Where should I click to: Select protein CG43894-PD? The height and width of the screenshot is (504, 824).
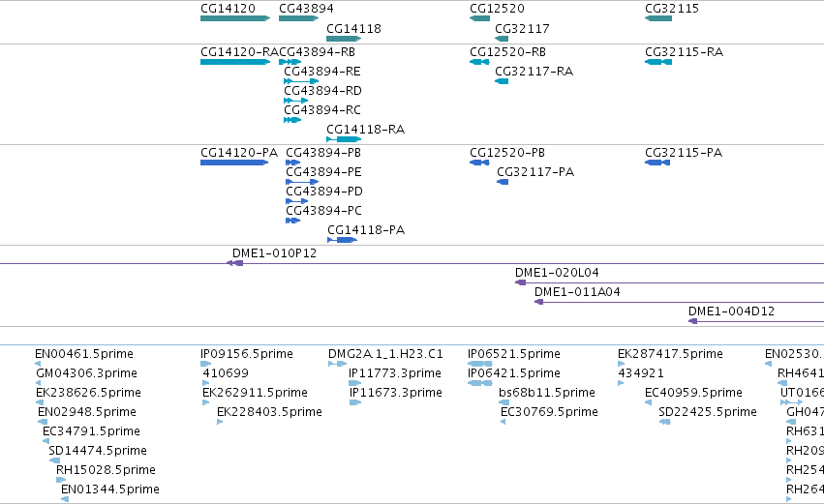(x=297, y=201)
